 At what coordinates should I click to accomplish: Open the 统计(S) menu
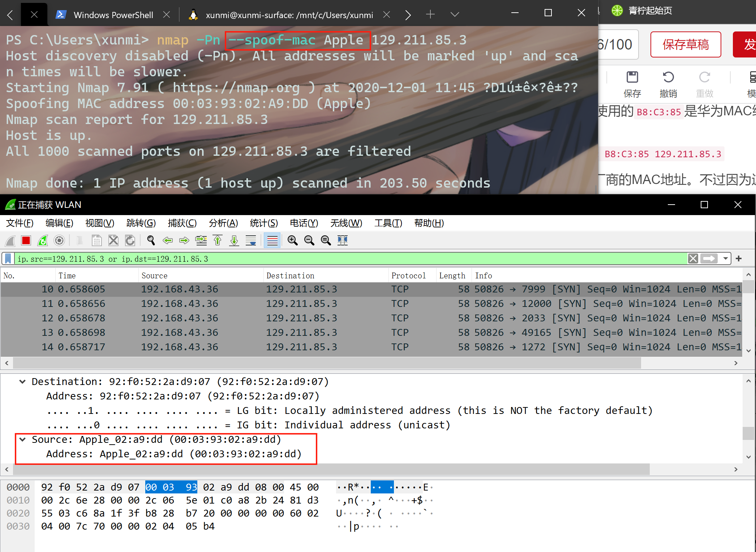point(263,223)
